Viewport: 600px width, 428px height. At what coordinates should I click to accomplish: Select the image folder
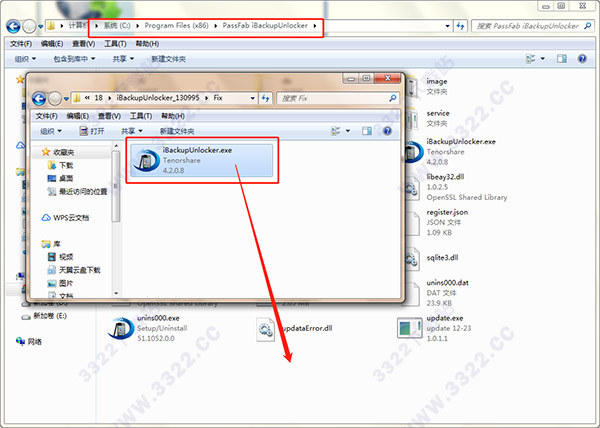pyautogui.click(x=427, y=86)
